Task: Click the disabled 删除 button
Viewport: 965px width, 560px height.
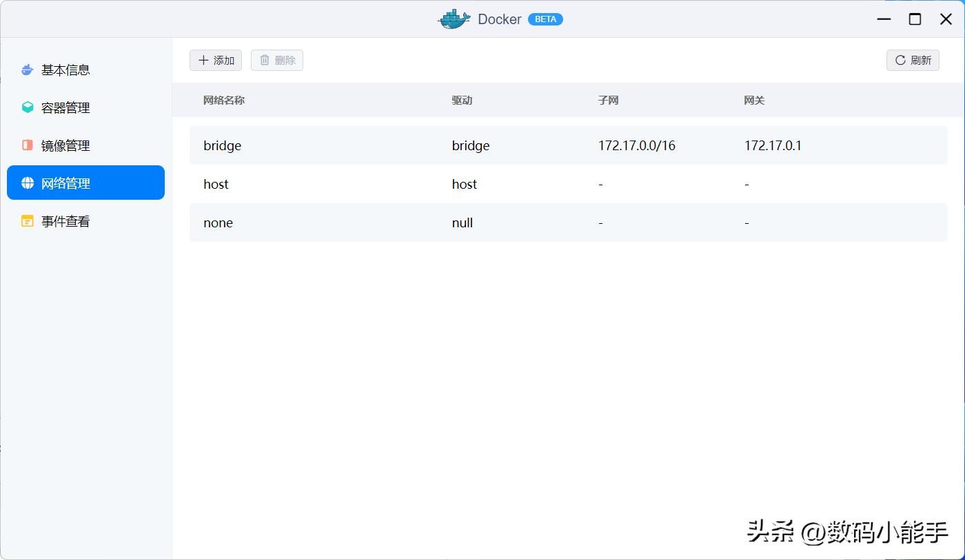Action: 276,60
